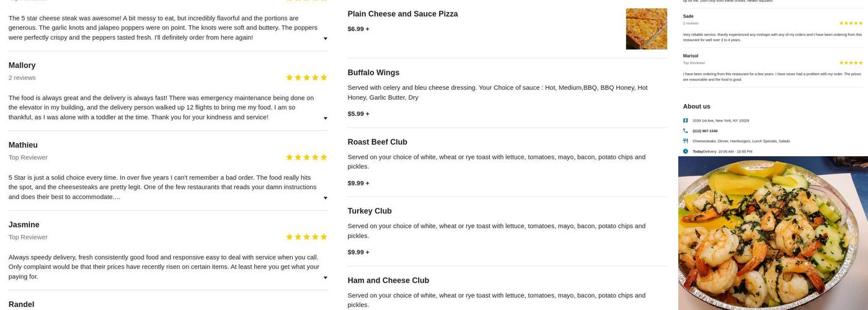Click the fork and knife cuisine icon
The width and height of the screenshot is (868, 310).
coord(686,141)
